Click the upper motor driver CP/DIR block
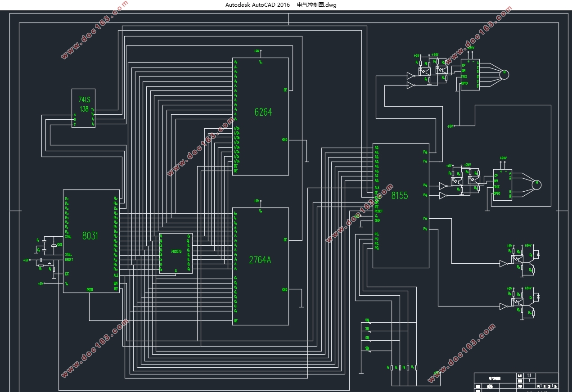Viewport: 572px width, 392px height. click(x=470, y=74)
